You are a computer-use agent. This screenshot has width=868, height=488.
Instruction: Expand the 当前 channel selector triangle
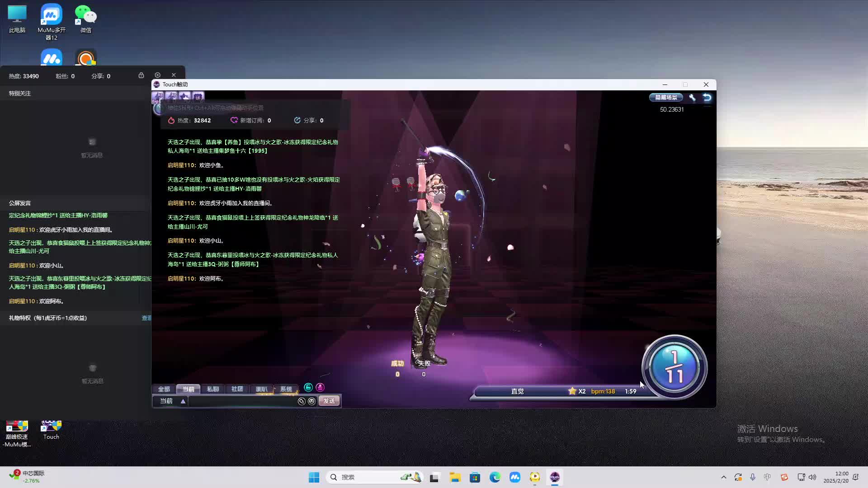click(183, 401)
